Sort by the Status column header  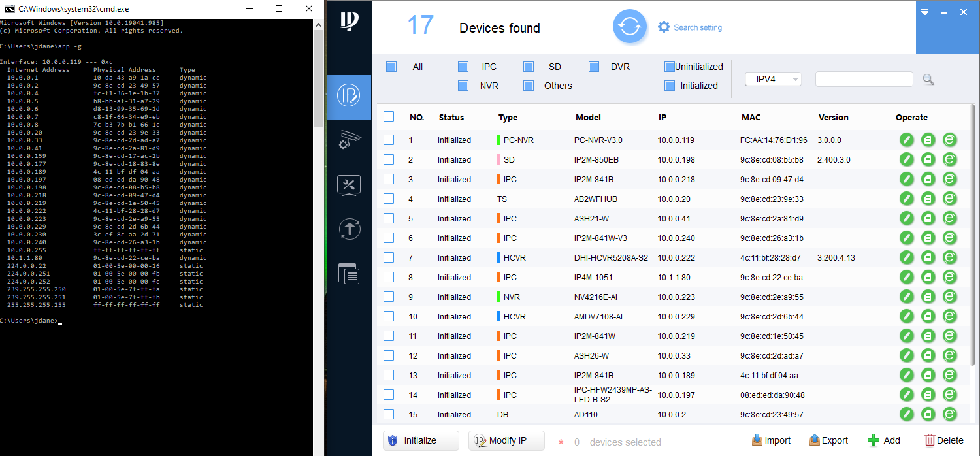(451, 118)
